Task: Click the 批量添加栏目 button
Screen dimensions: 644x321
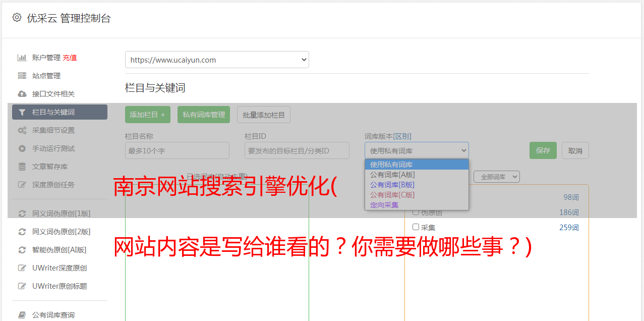Action: [x=264, y=115]
